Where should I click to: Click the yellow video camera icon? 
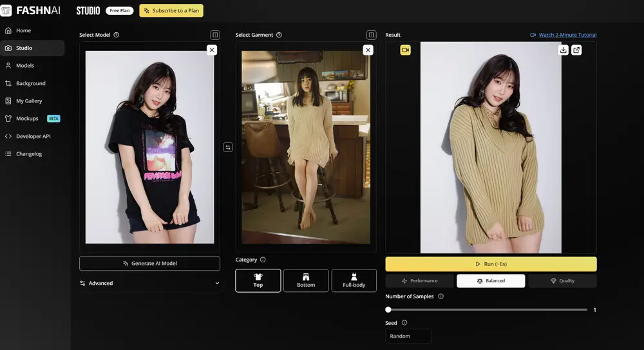point(405,50)
